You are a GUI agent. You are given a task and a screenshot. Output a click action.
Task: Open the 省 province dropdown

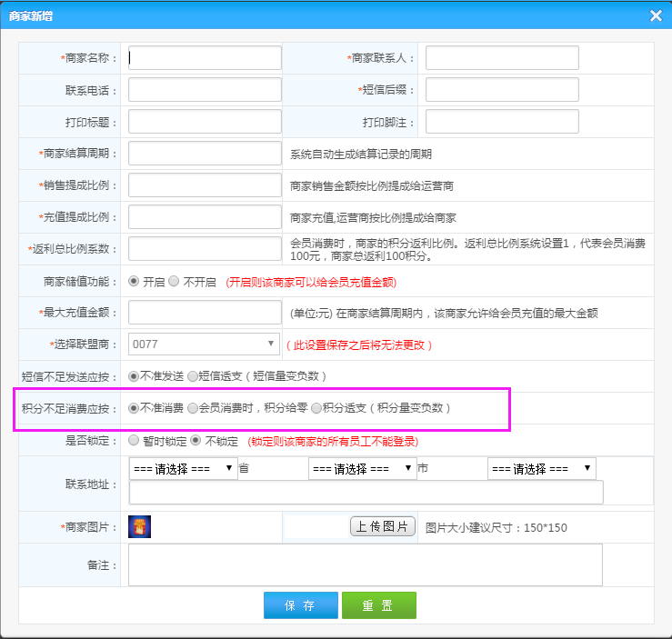coord(183,468)
